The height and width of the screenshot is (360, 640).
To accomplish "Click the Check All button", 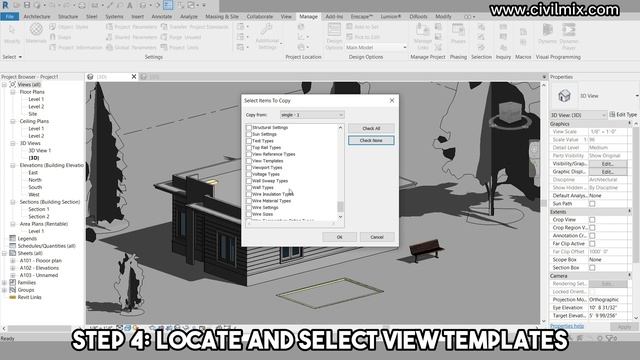I will [371, 128].
